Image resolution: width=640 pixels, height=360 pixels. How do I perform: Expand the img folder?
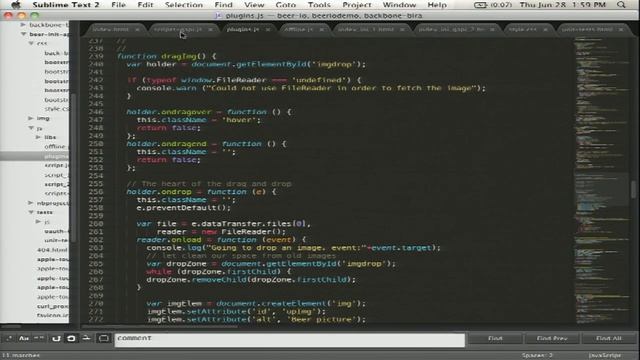tap(31, 118)
